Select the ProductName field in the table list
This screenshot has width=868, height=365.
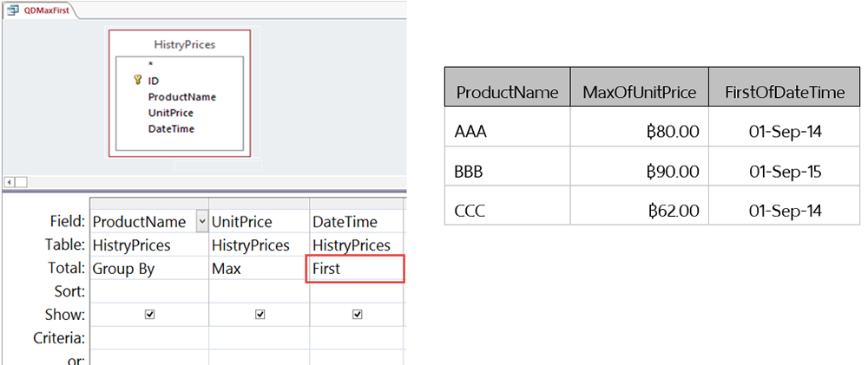click(x=181, y=97)
